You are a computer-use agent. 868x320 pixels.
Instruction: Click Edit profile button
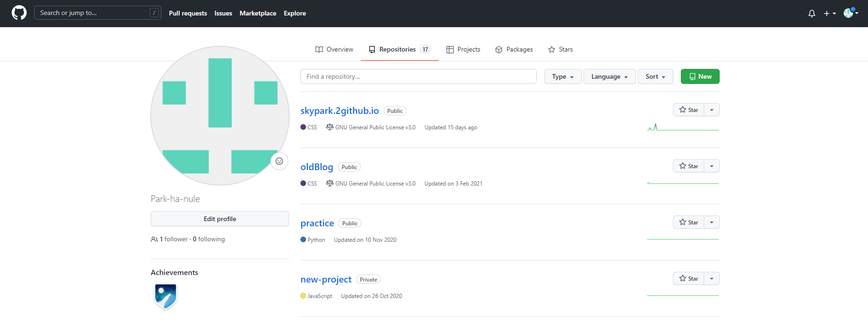tap(220, 219)
